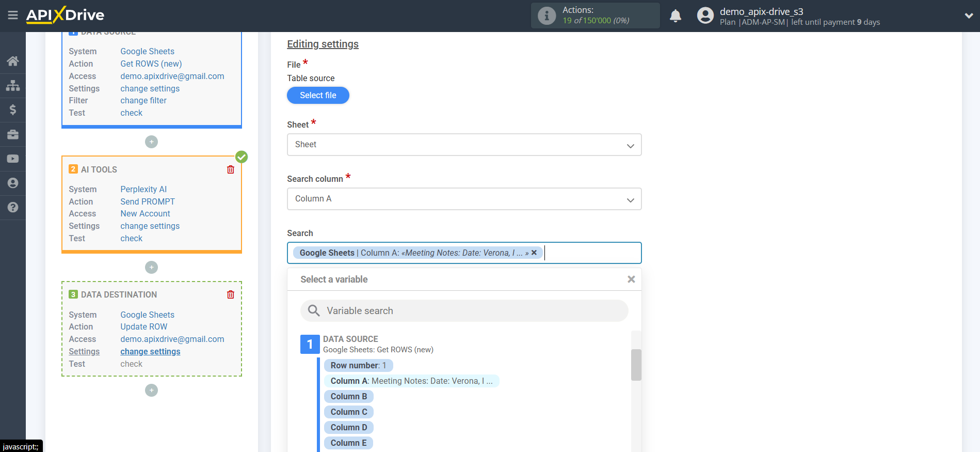Viewport: 980px width, 452px height.
Task: Select the Column C variable
Action: (x=349, y=412)
